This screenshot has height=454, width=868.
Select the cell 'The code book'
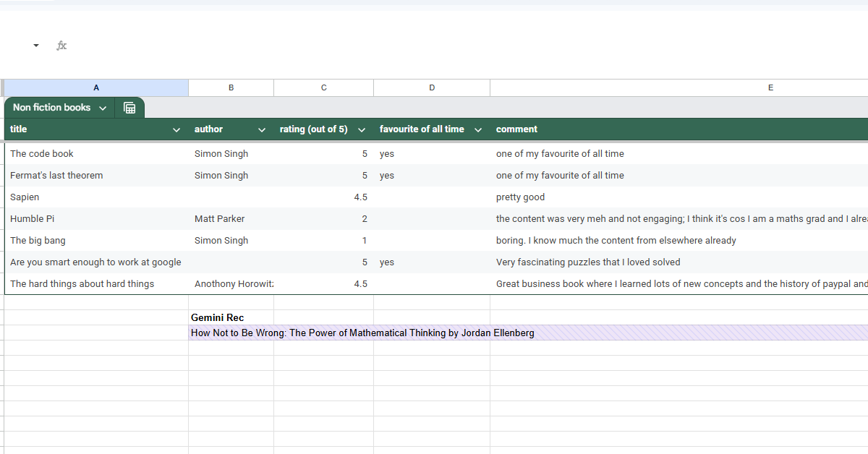click(96, 153)
